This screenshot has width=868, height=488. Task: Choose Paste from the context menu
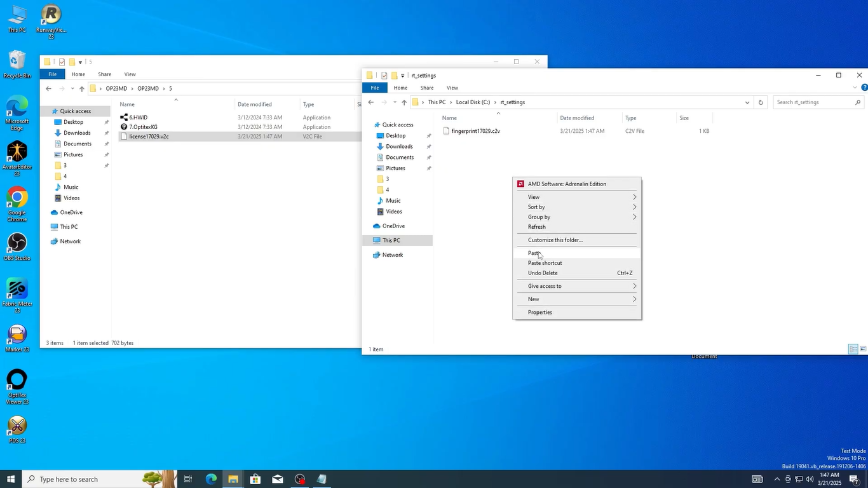coord(534,253)
